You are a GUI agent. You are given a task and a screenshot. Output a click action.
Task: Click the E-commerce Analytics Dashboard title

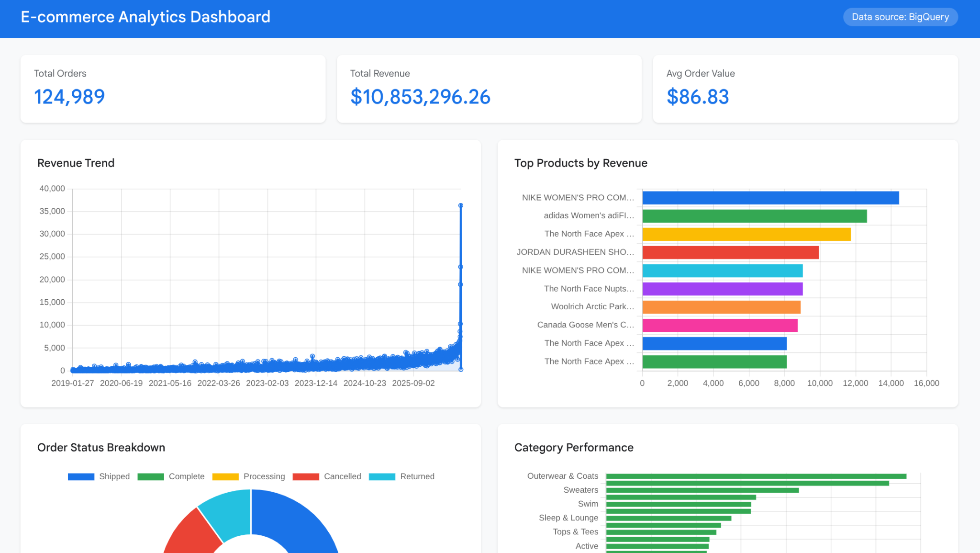pos(145,17)
